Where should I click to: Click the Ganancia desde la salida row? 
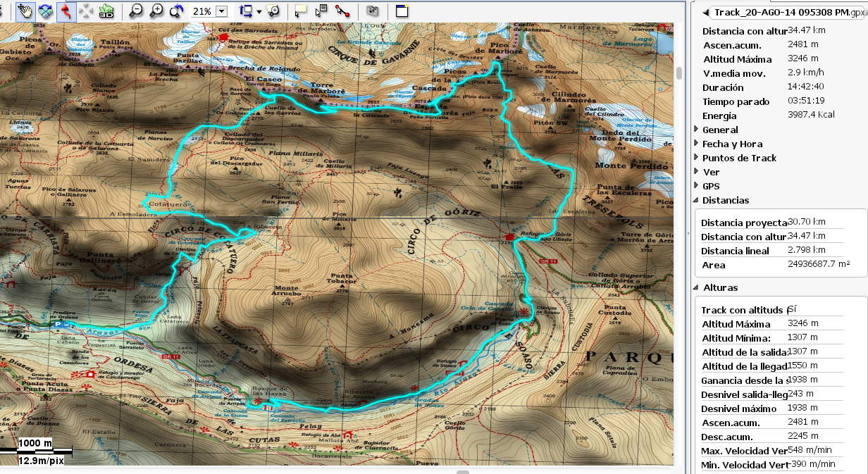click(x=771, y=380)
